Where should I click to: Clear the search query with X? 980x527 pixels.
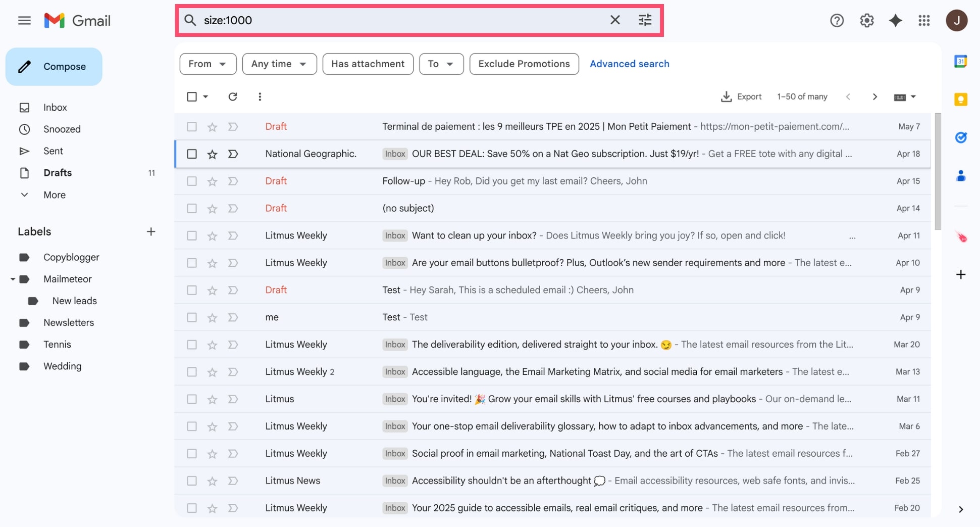[x=614, y=20]
